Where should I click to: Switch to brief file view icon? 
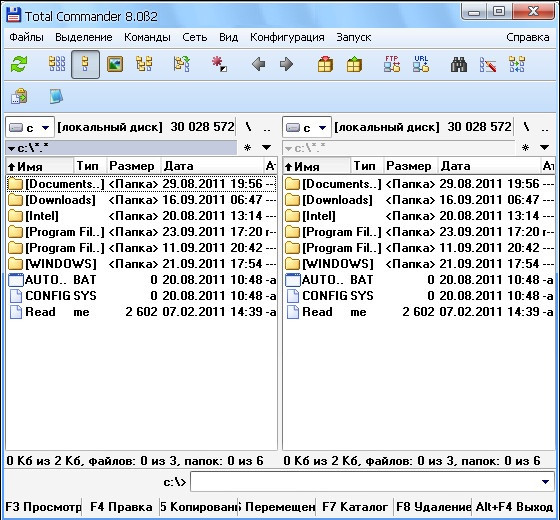pos(57,64)
